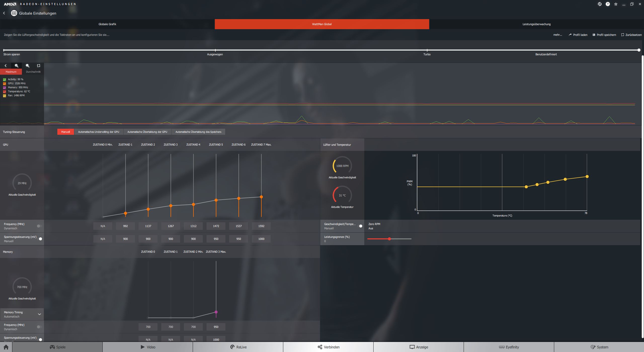This screenshot has height=352, width=644.
Task: Adjust the Leistungsgrenze (%) slider handle
Action: [389, 239]
